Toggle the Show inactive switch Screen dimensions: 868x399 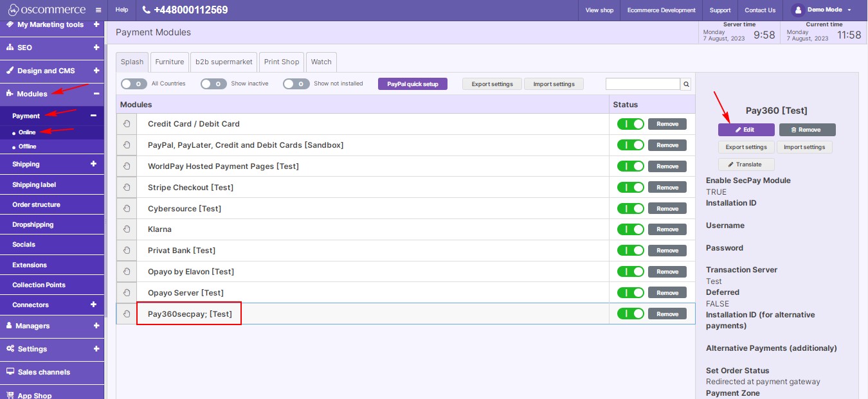(x=213, y=84)
